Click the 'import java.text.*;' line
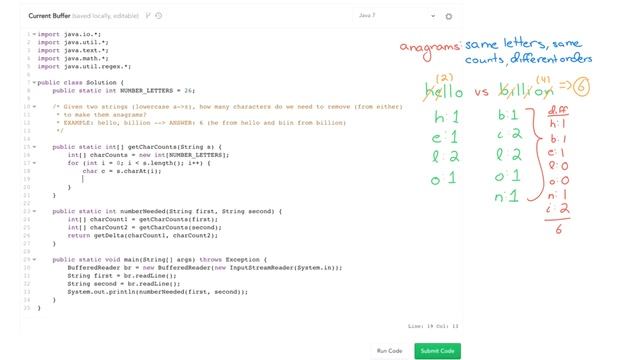 pos(73,51)
